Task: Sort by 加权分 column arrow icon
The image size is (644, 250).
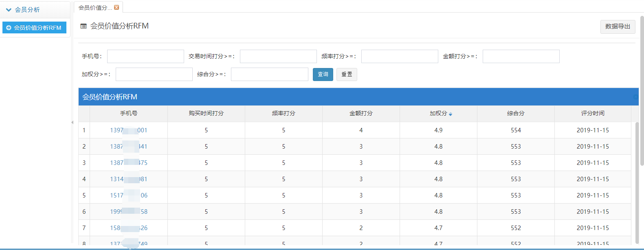Action: click(x=451, y=114)
